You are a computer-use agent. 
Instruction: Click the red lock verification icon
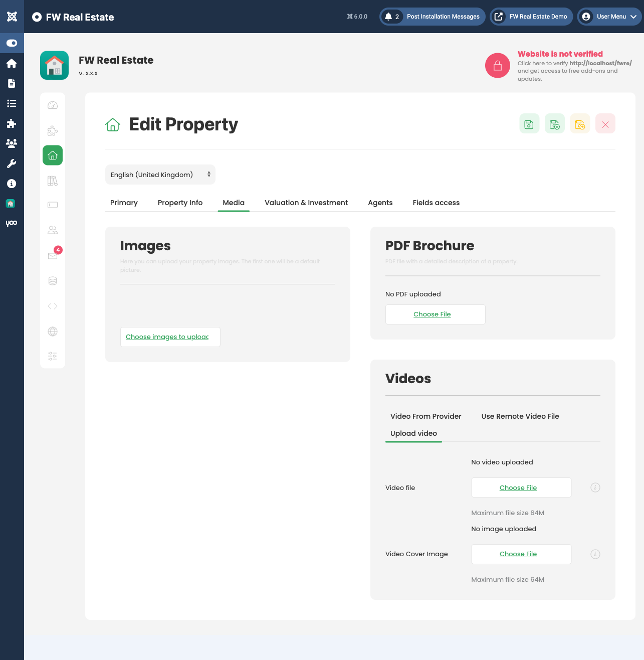(497, 66)
